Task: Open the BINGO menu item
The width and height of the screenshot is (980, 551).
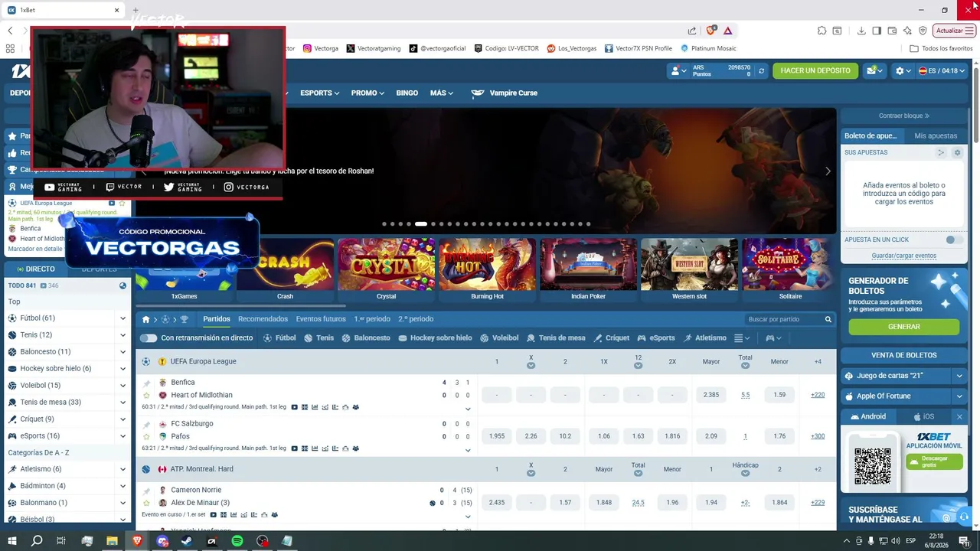Action: [x=407, y=93]
